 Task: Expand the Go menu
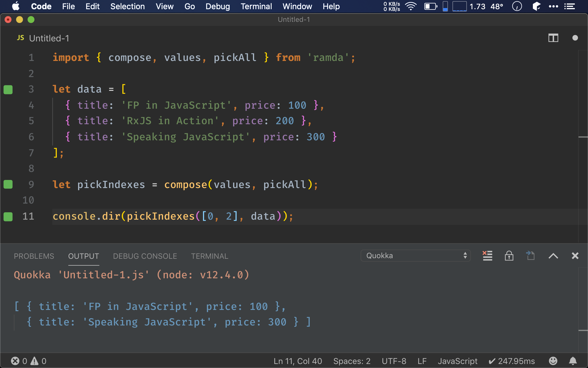(190, 6)
